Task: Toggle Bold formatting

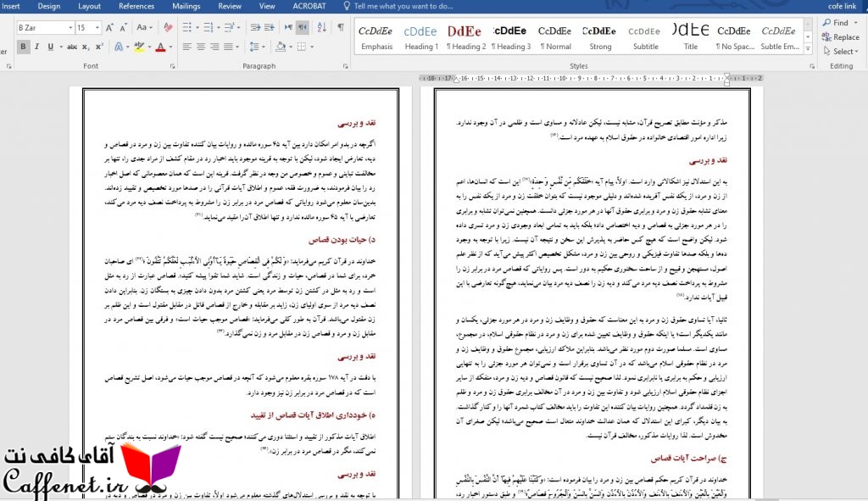Action: point(23,47)
